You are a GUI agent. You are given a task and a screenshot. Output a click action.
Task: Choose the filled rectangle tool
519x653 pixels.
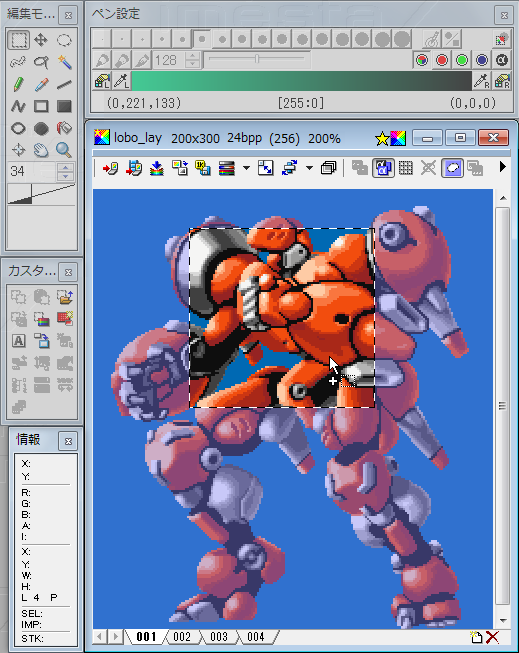click(64, 106)
